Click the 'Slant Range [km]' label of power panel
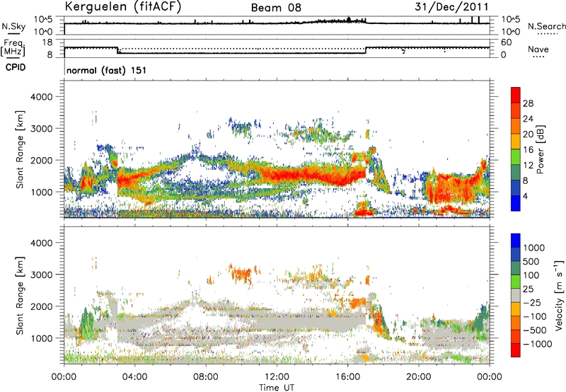 point(20,149)
